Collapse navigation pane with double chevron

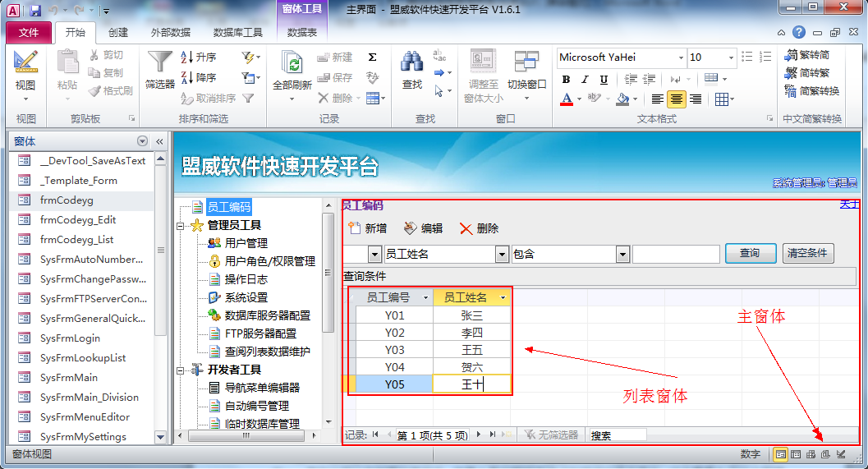159,142
